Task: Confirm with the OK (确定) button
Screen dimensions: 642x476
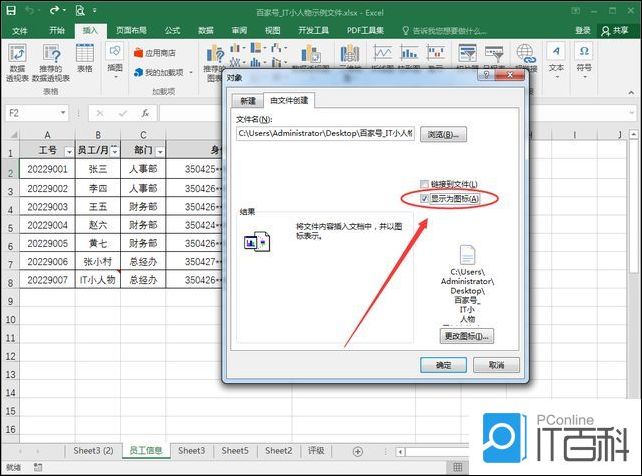Action: 443,365
